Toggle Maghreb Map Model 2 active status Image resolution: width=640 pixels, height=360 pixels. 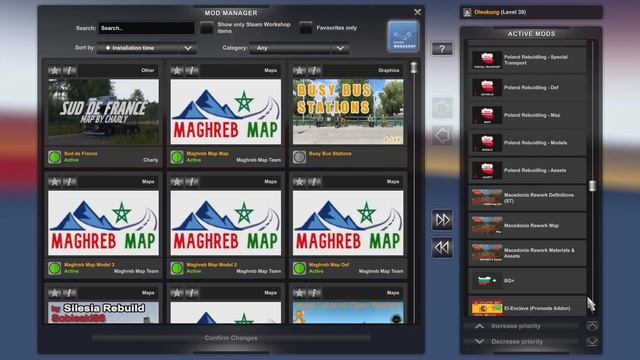pos(177,268)
